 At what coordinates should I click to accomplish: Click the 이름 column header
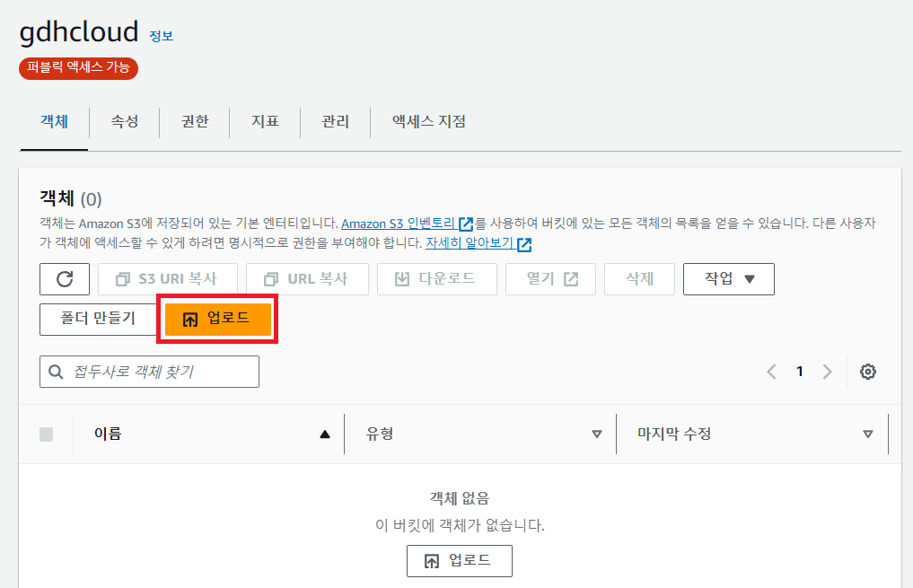click(108, 434)
